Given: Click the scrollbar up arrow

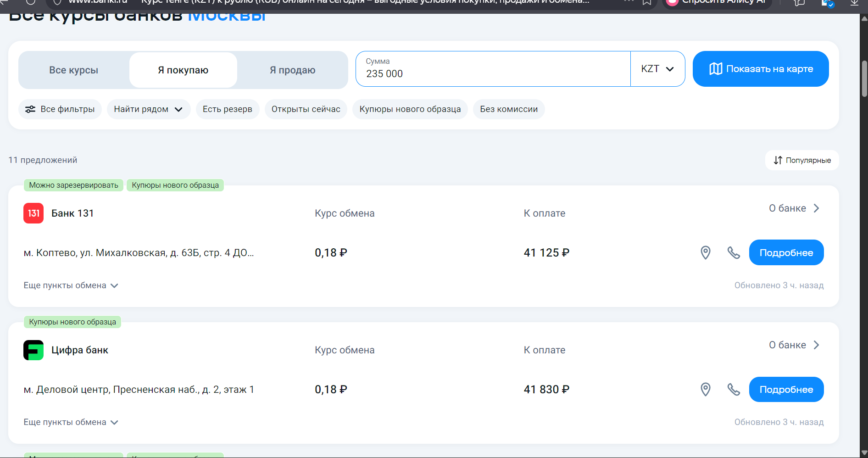Looking at the screenshot, I should 864,19.
